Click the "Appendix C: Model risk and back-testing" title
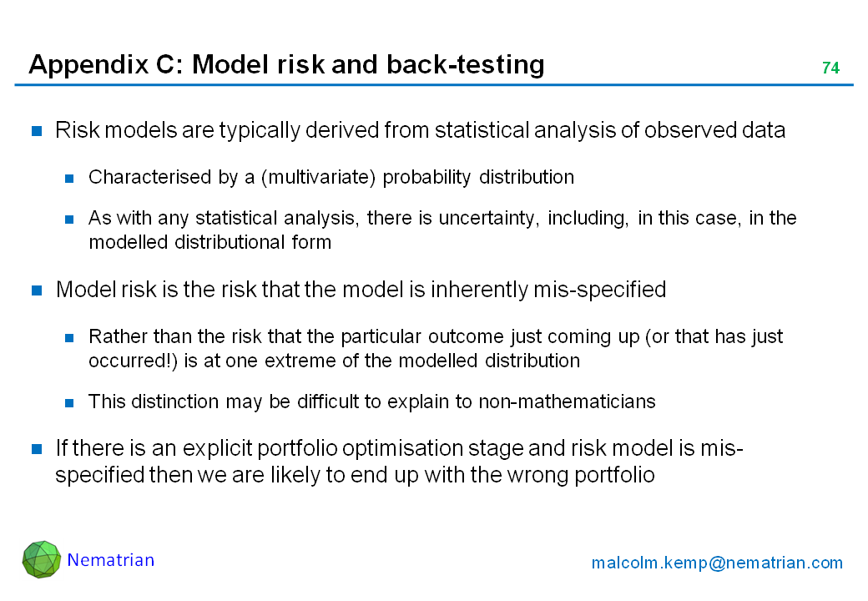Image resolution: width=868 pixels, height=601 pixels. pos(286,64)
